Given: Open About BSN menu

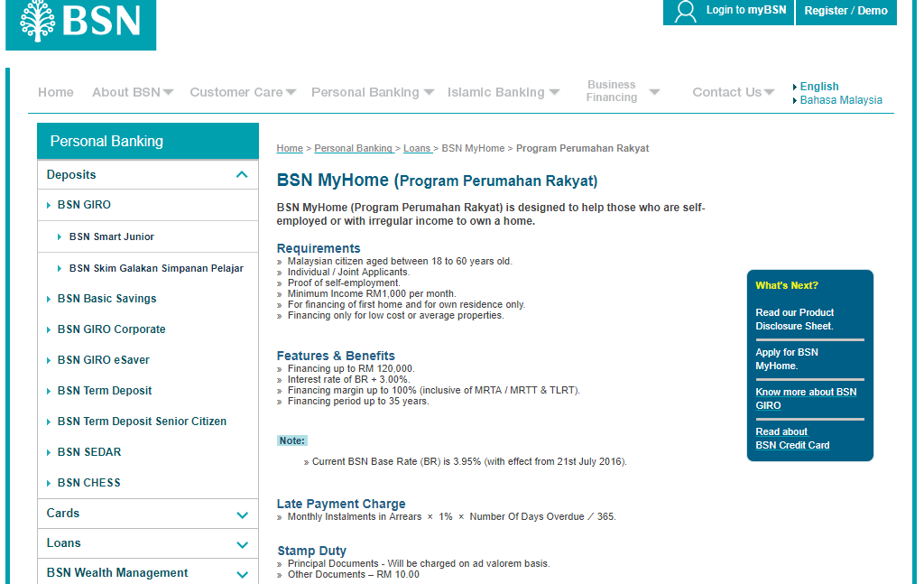Looking at the screenshot, I should click(126, 93).
